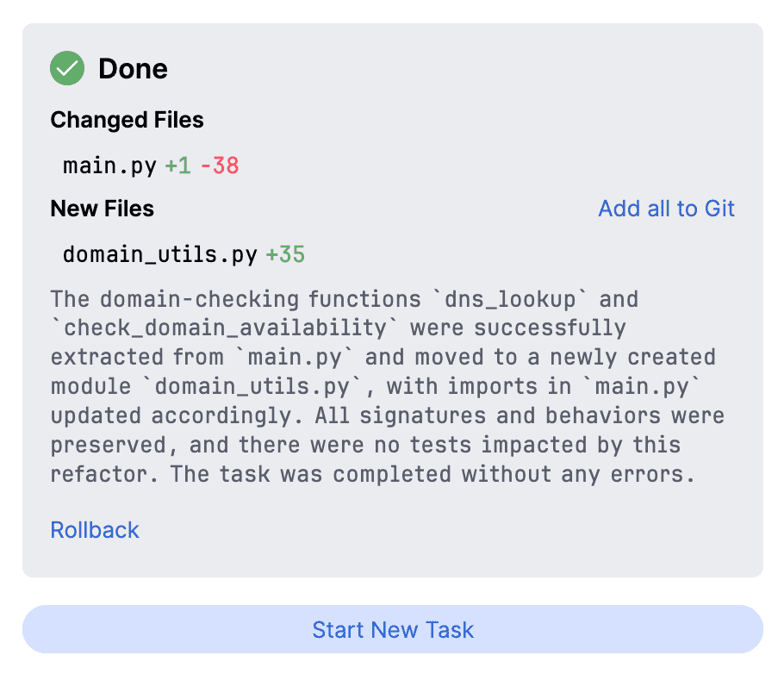Click the red -38 removed lines count

click(x=220, y=165)
